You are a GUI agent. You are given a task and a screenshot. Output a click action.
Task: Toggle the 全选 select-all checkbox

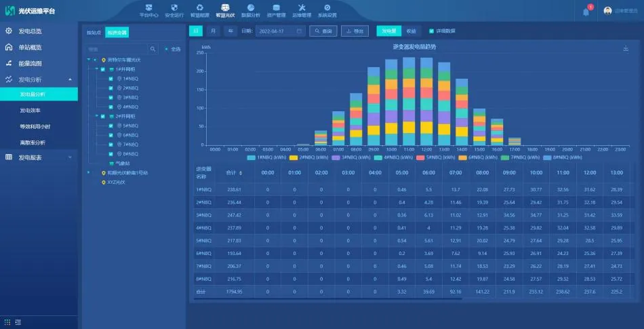(x=166, y=50)
